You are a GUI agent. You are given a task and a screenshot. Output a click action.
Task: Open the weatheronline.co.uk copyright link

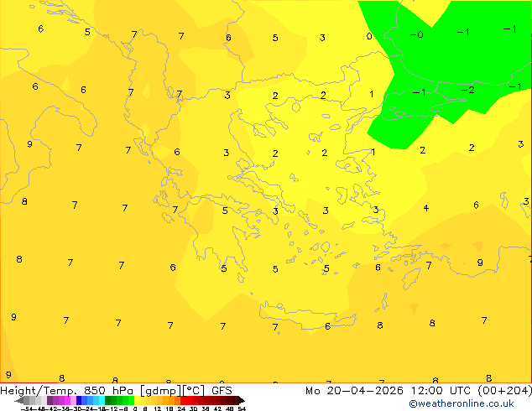tap(462, 403)
